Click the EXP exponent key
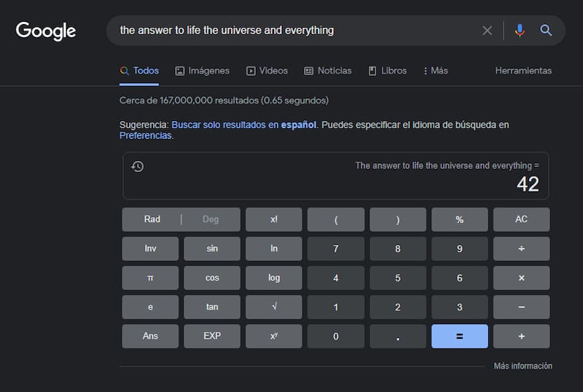 coord(212,336)
